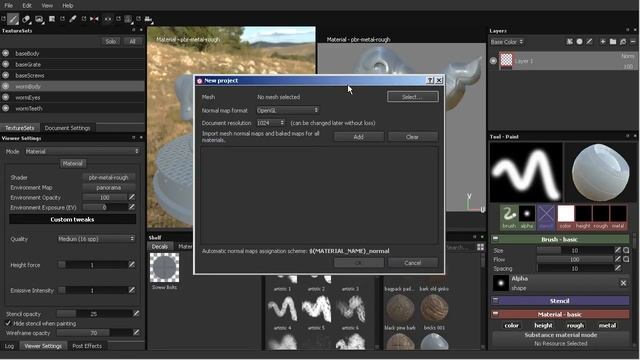Select the Projection tool in toolbar
The width and height of the screenshot is (640, 360).
click(39, 19)
